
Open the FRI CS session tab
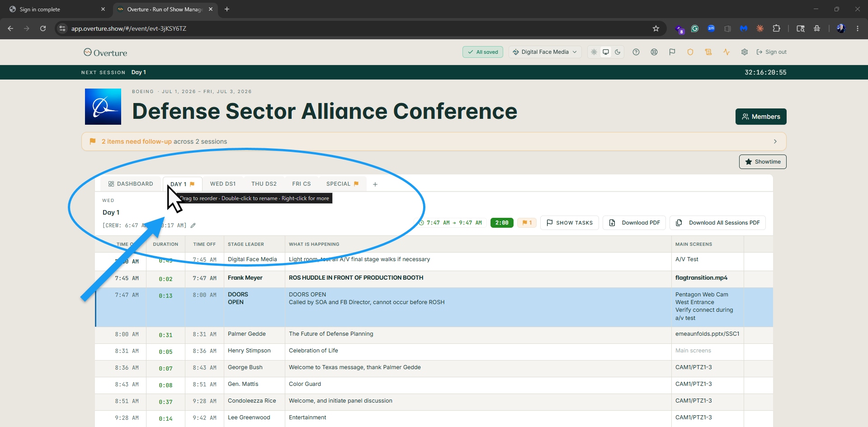coord(302,184)
